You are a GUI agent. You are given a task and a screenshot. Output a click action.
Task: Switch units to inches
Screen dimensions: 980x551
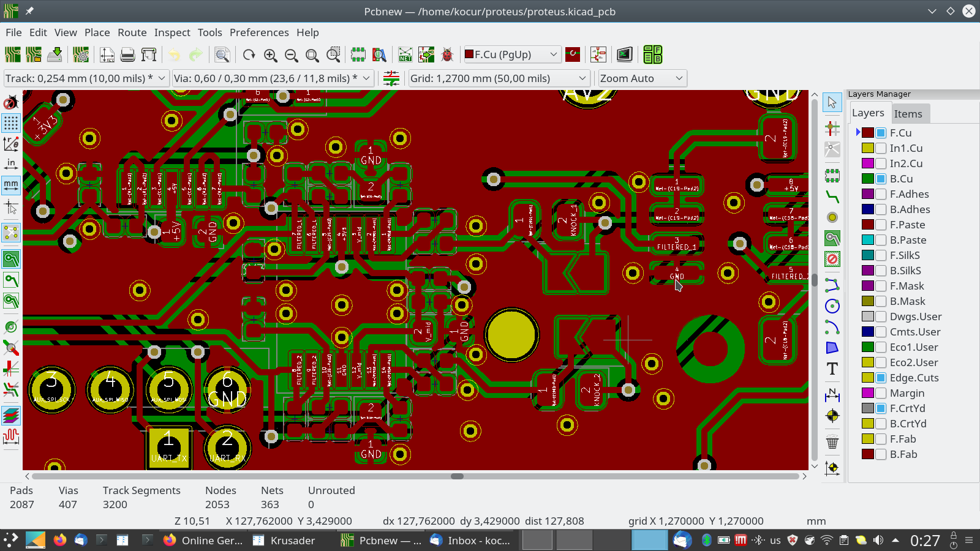(11, 164)
